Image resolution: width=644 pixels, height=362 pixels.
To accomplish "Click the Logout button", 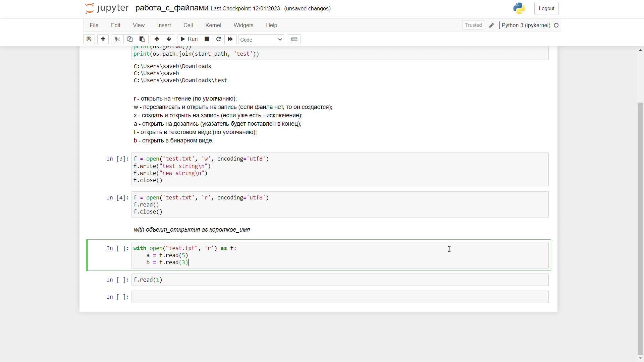I will 546,8.
